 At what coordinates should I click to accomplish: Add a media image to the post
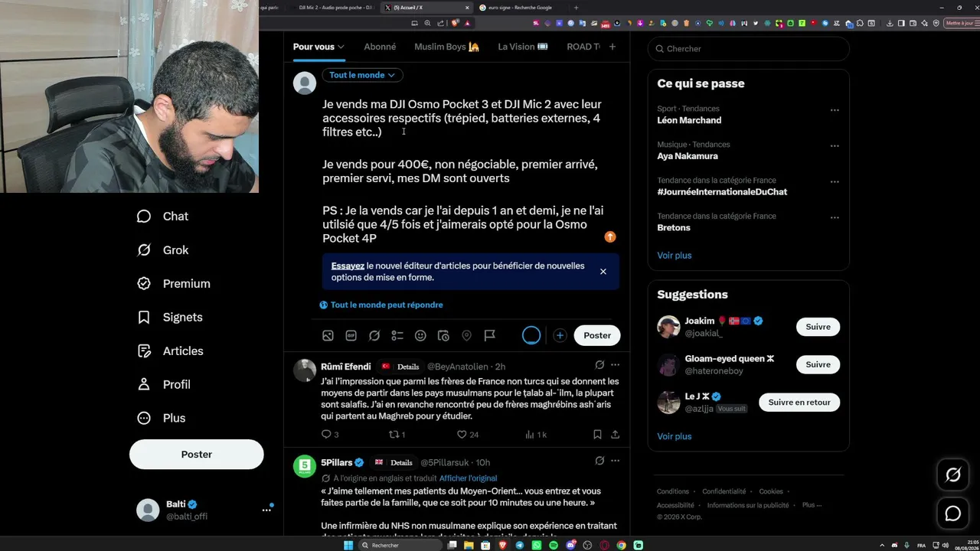pos(328,335)
